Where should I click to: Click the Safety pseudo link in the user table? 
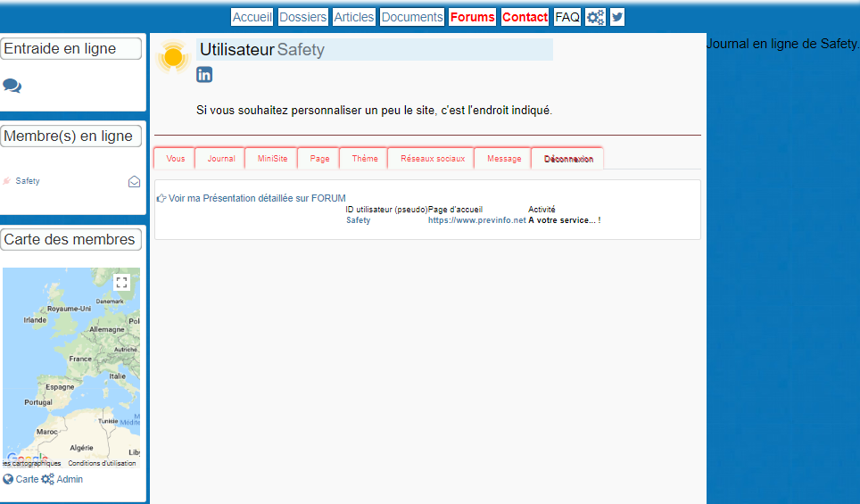point(358,220)
